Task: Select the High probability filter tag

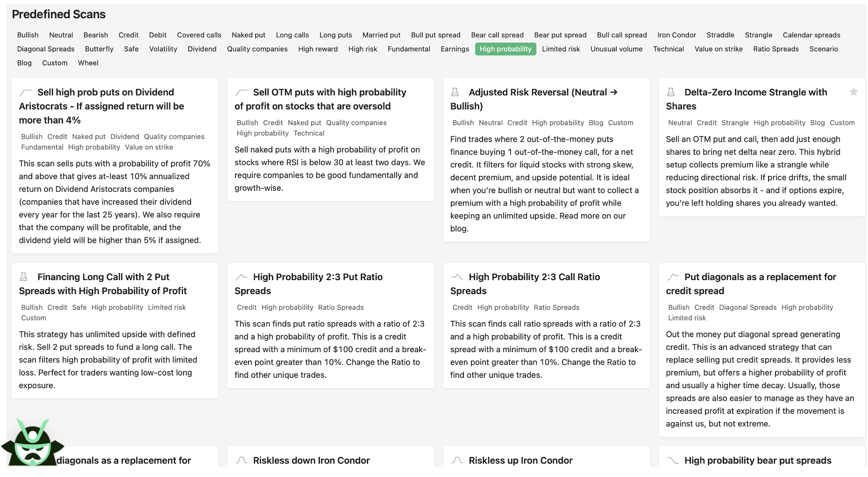Action: (505, 49)
